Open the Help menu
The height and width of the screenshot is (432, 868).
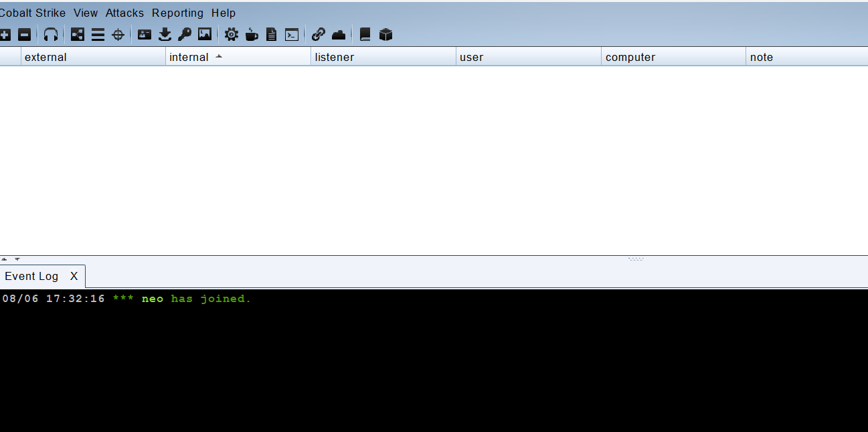point(224,13)
